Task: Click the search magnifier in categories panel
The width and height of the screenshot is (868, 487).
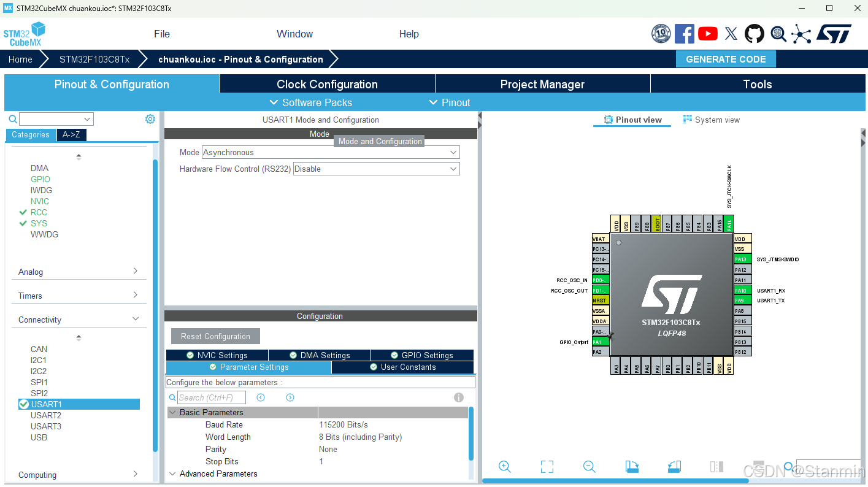Action: 12,119
